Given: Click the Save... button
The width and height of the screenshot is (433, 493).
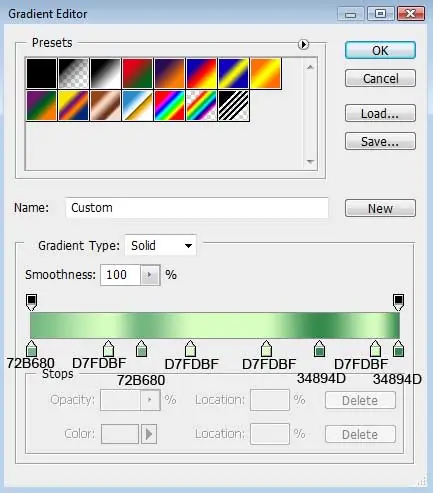Looking at the screenshot, I should [x=380, y=141].
